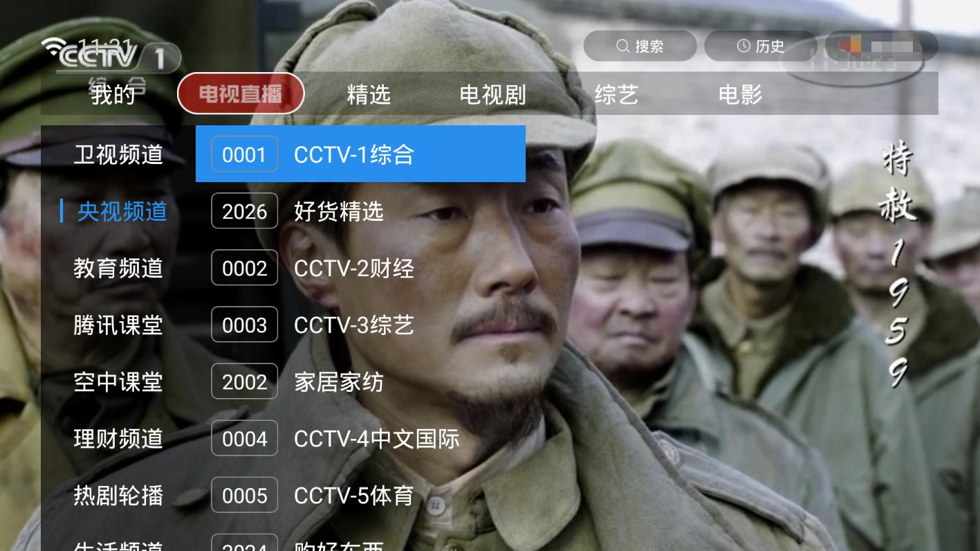The height and width of the screenshot is (551, 980).
Task: Switch to the 我的 tab
Action: [x=113, y=94]
